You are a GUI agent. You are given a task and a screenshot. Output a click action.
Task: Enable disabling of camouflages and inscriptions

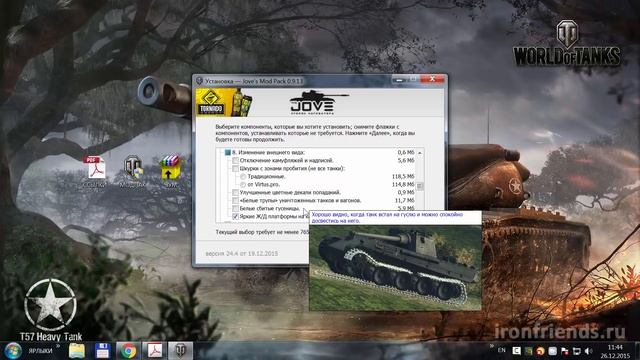[x=236, y=160]
